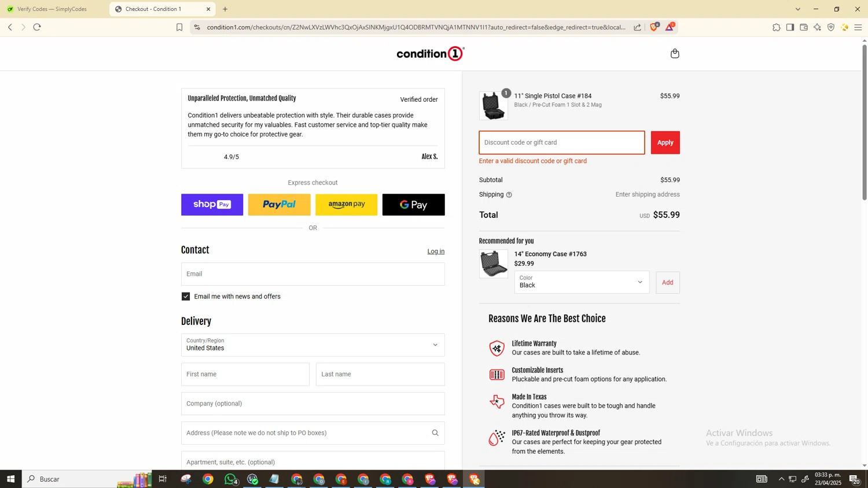The height and width of the screenshot is (488, 868).
Task: Click the Total $55.99 amount
Action: [x=667, y=215]
